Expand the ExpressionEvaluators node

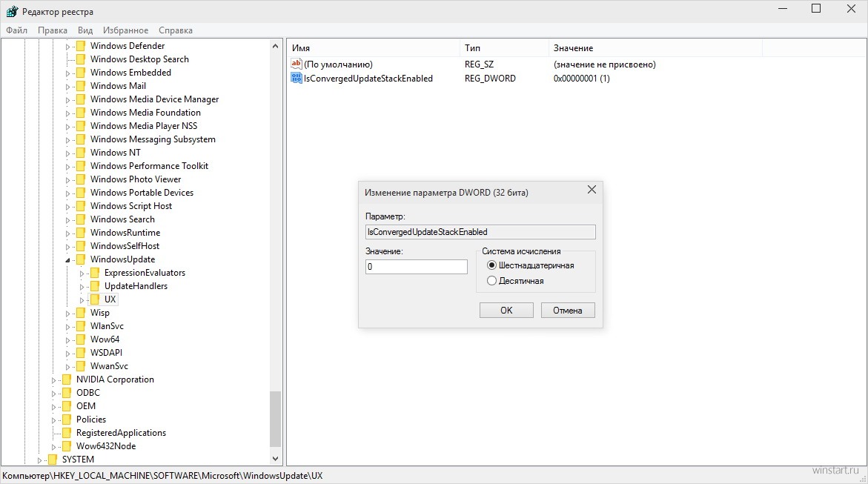click(82, 274)
